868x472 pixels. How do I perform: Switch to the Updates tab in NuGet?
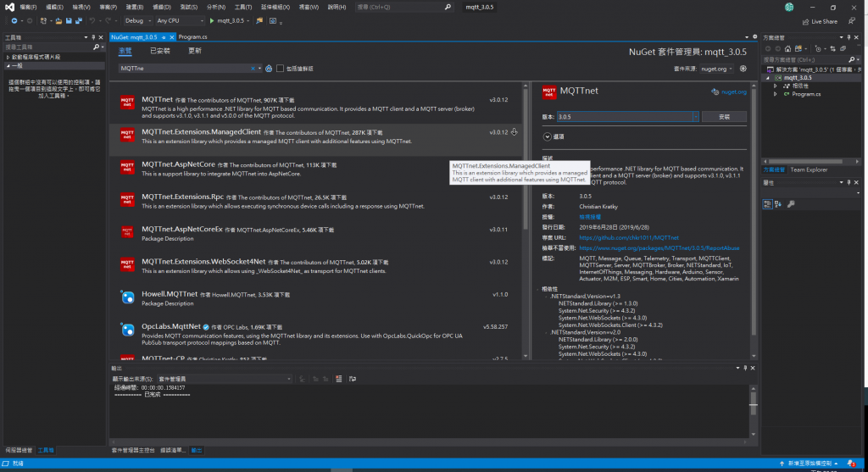[x=195, y=51]
